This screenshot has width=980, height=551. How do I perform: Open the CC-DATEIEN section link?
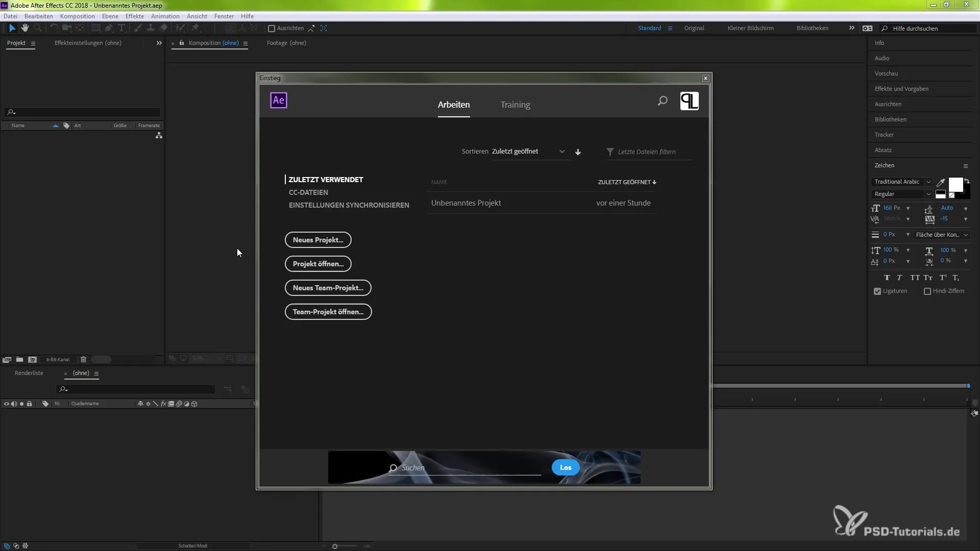[x=308, y=192]
